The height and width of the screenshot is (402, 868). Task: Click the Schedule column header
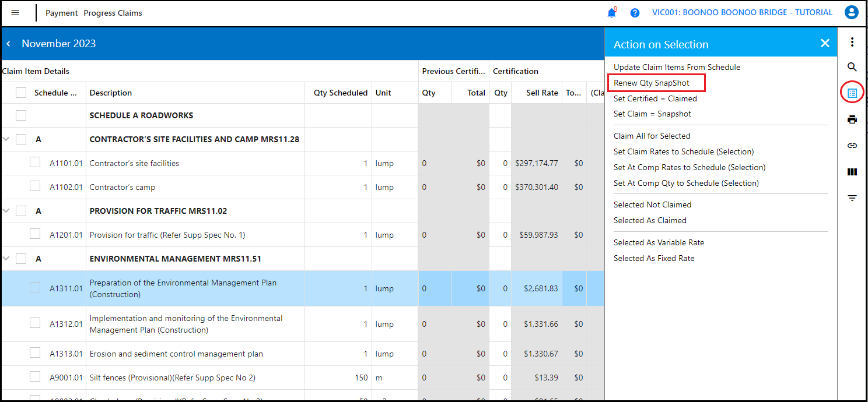point(55,93)
